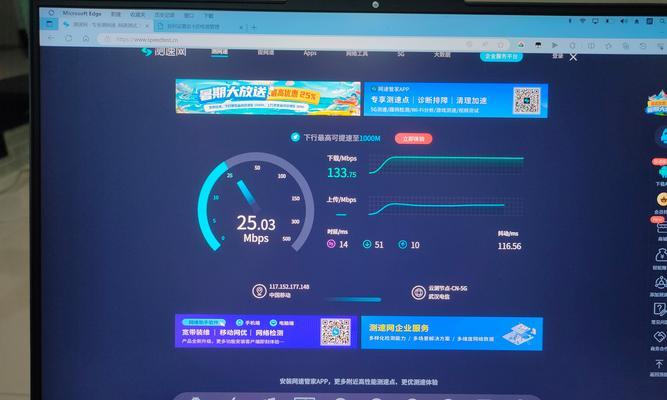The image size is (667, 400).
Task: Close the overlay with the white X
Action: tap(573, 57)
